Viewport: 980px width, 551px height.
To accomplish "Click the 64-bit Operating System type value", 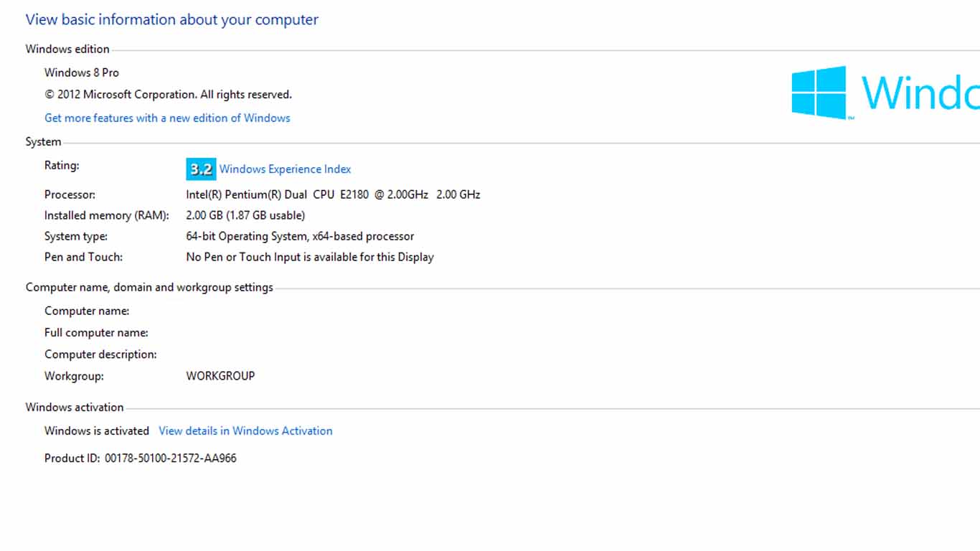I will [300, 236].
